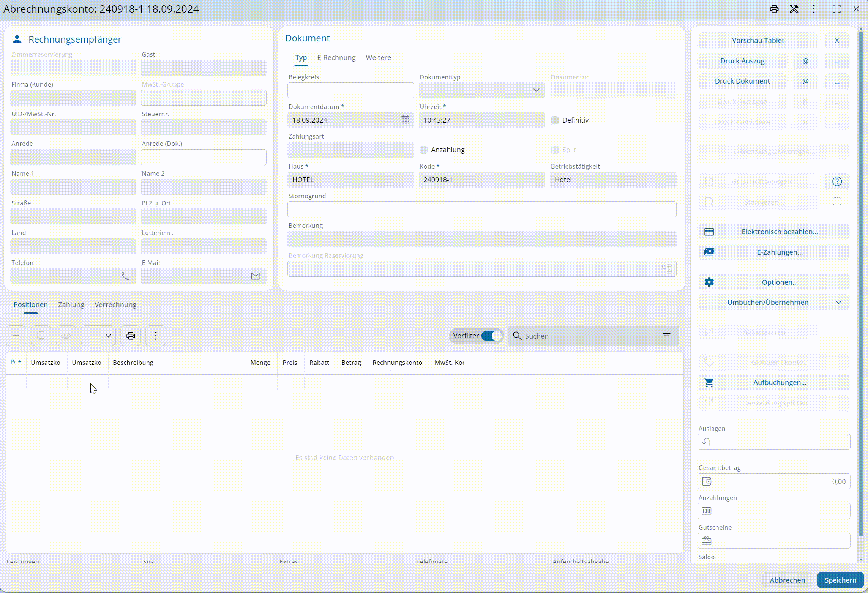868x593 pixels.
Task: Open three-dot menu in positions toolbar
Action: tap(156, 336)
